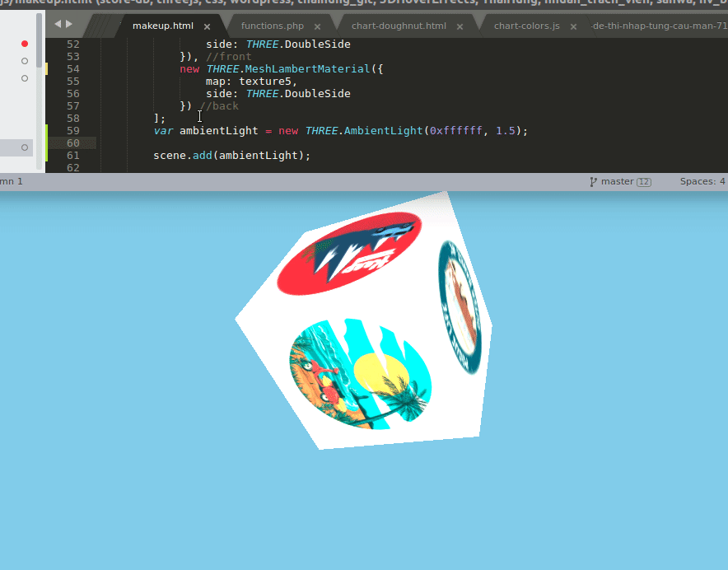
Task: Click line number 60 in the gutter
Action: 73,143
